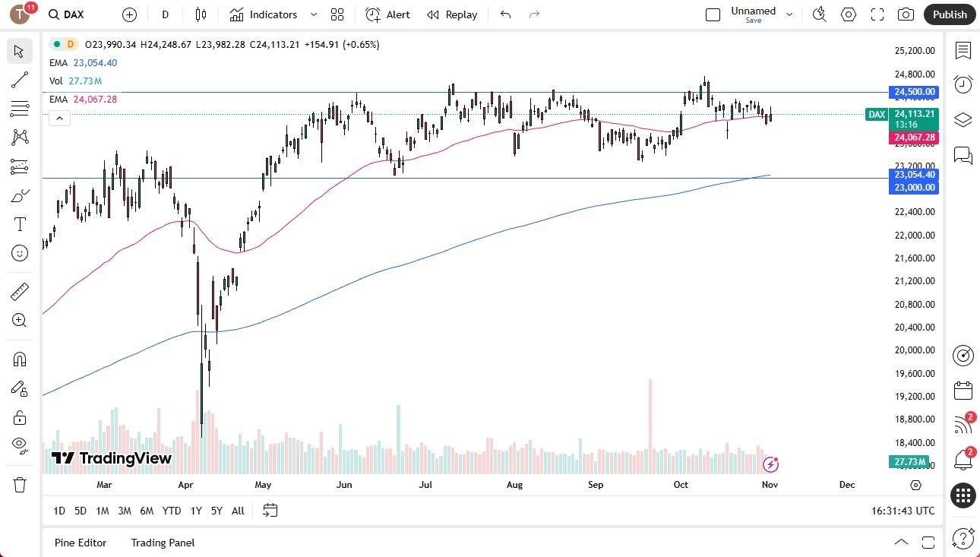Toggle Lock All Drawings
The height and width of the screenshot is (557, 980).
pos(19,416)
